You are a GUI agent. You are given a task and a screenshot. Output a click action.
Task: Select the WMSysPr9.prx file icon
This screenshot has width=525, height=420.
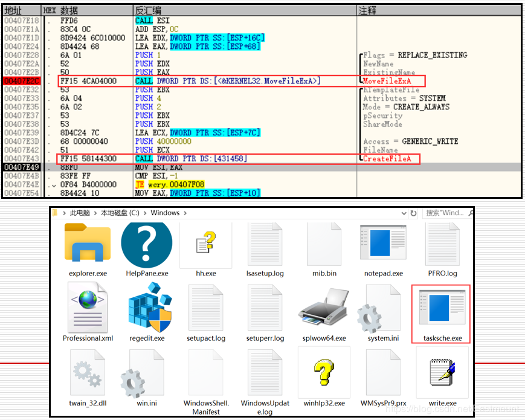point(383,372)
